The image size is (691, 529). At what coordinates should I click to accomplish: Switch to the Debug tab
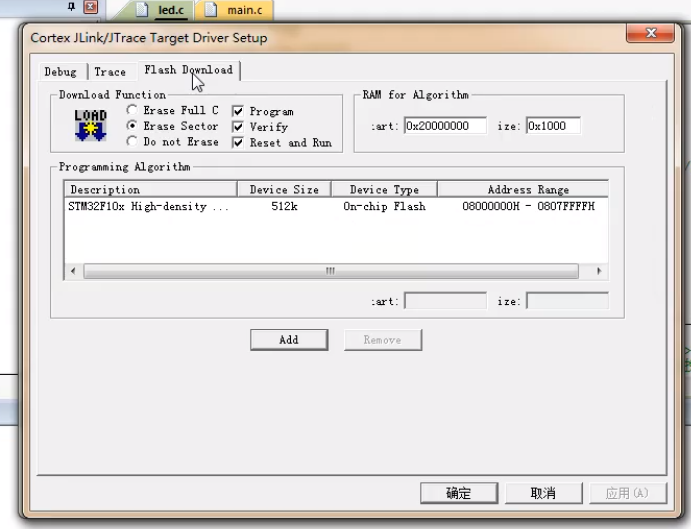coord(60,72)
